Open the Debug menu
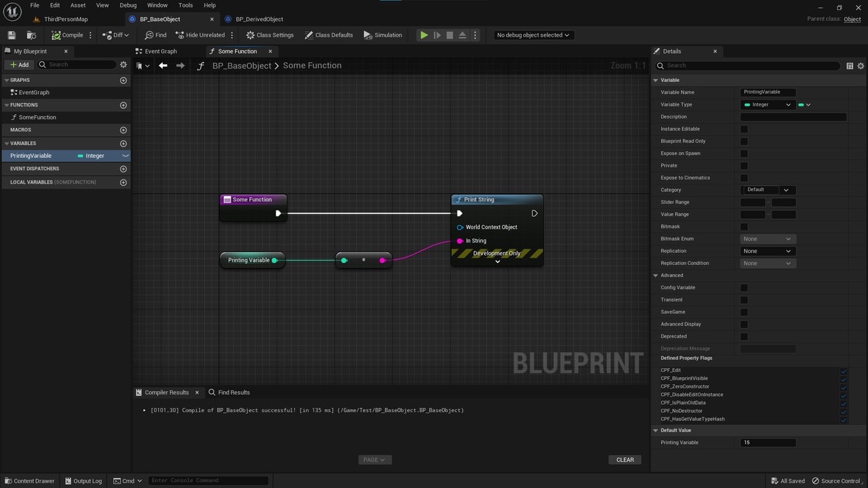868x488 pixels. 128,5
